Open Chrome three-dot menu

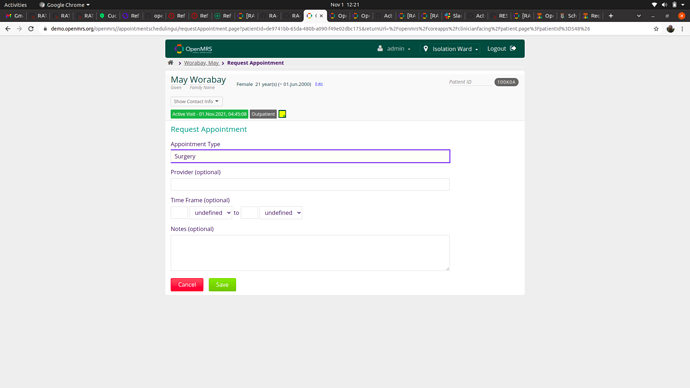tap(683, 29)
